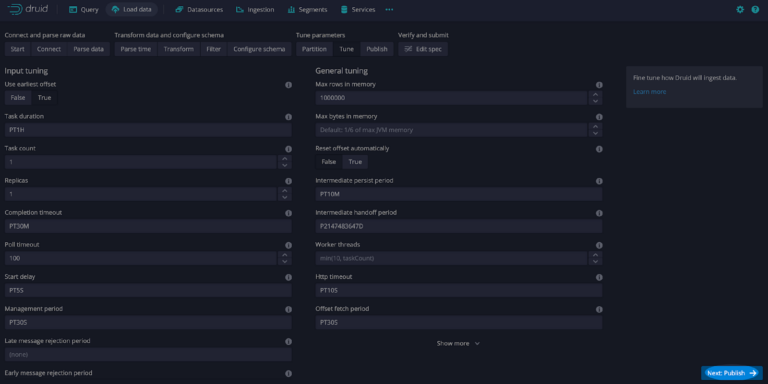Go to the Filter step
Image resolution: width=768 pixels, height=384 pixels.
click(214, 49)
